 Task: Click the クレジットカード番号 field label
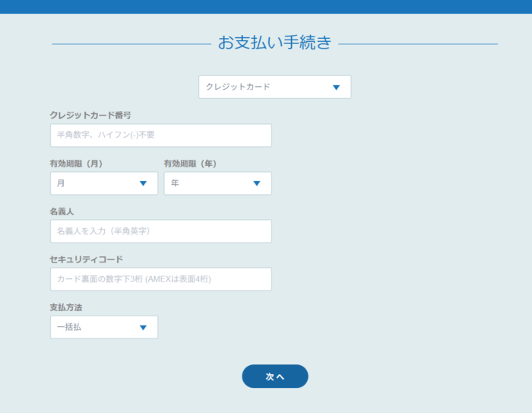90,115
